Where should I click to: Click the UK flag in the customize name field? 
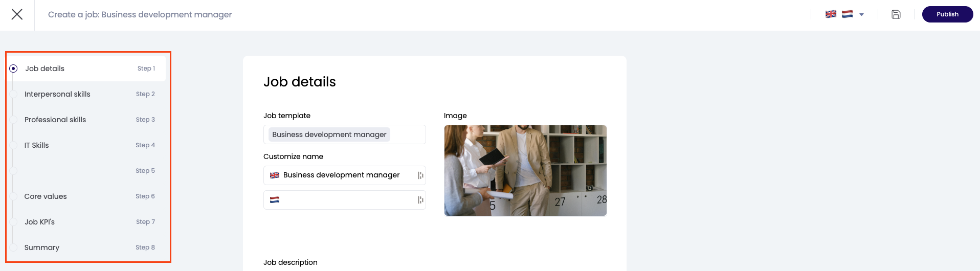point(275,175)
